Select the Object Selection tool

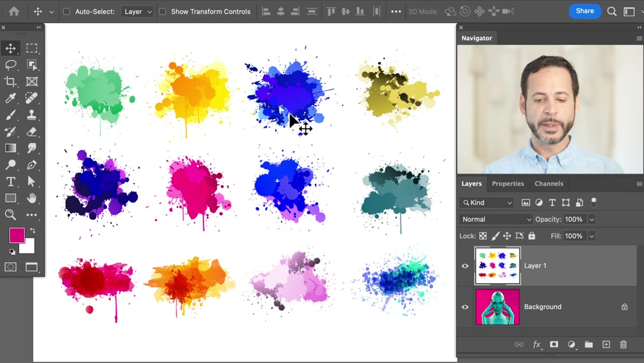tap(32, 65)
